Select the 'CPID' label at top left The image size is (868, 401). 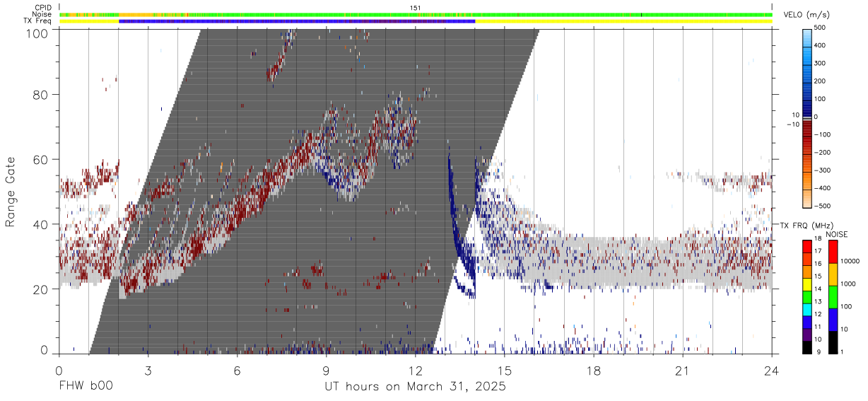pyautogui.click(x=44, y=8)
